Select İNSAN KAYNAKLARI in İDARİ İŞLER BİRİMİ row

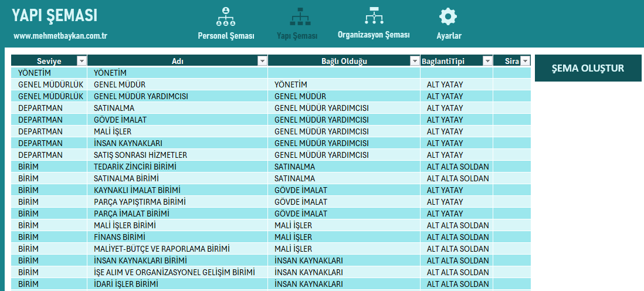coord(344,284)
